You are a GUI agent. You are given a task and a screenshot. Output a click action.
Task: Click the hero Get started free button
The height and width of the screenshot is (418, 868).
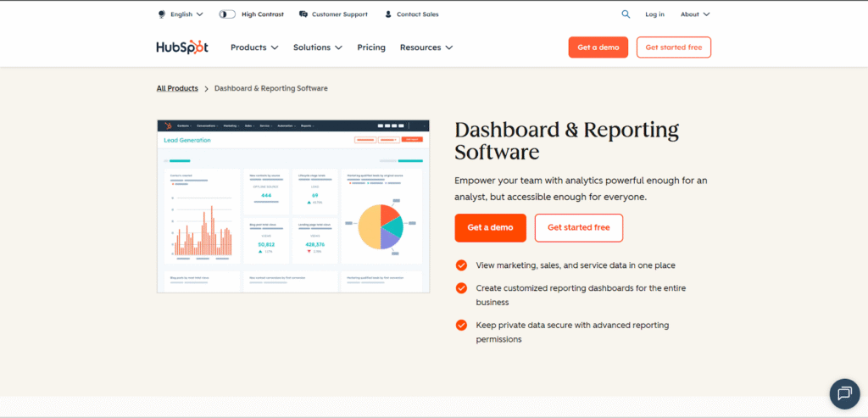pos(578,227)
